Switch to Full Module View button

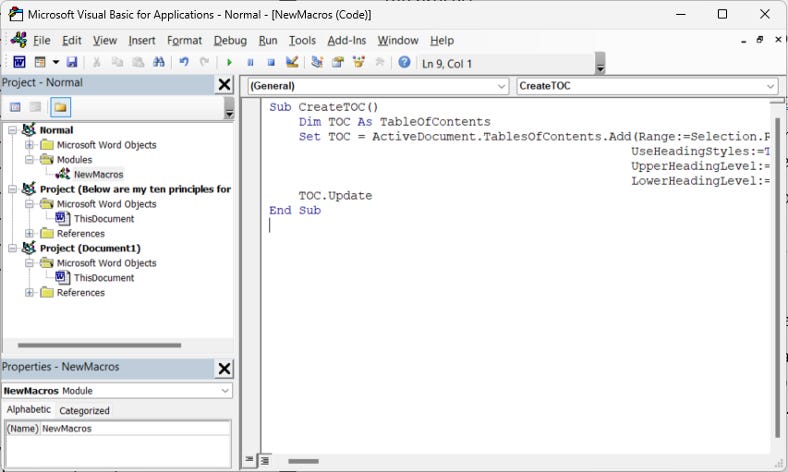pyautogui.click(x=264, y=460)
